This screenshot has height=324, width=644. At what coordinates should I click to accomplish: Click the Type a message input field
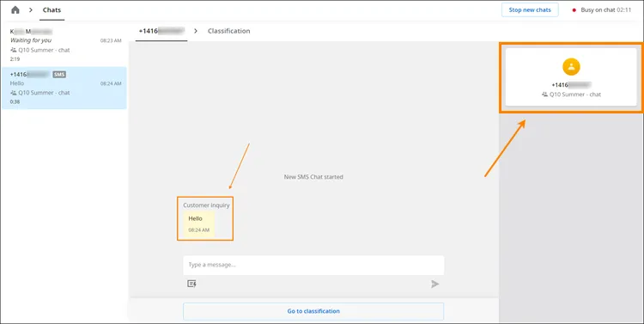click(x=313, y=265)
